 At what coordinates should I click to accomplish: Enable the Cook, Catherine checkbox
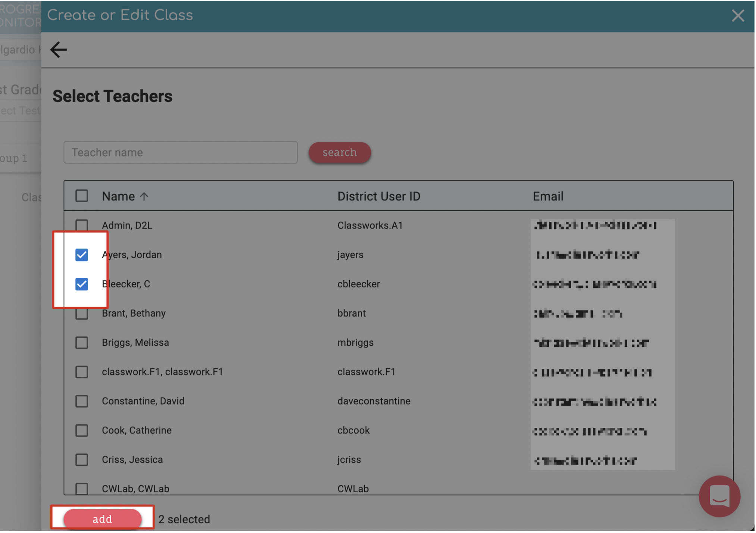82,431
